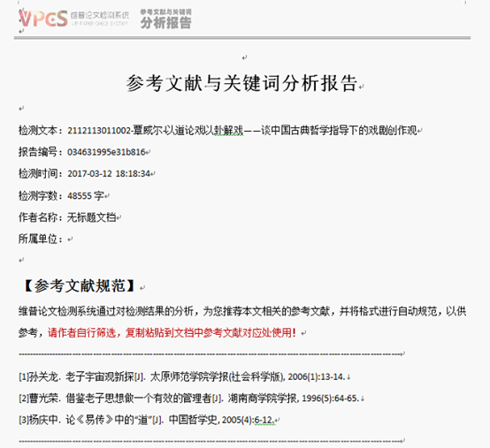Image resolution: width=490 pixels, height=448 pixels.
Task: Click the 【参考文献规范】 section heading
Action: point(80,285)
